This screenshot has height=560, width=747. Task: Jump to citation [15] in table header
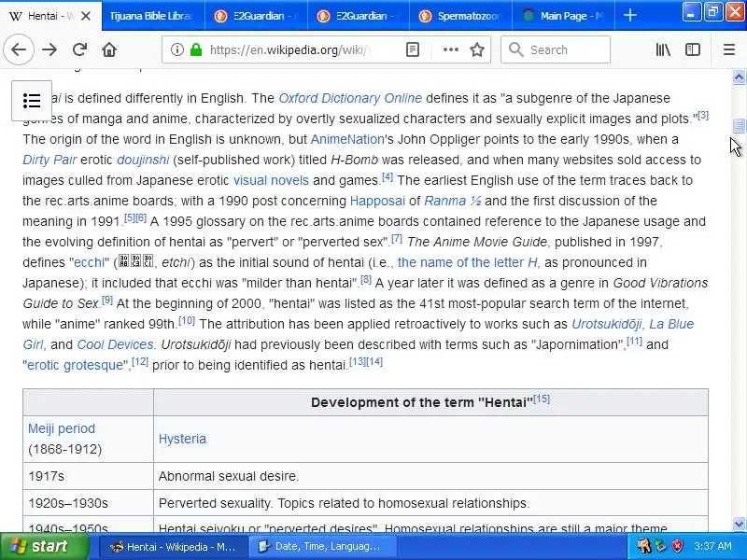coord(542,399)
